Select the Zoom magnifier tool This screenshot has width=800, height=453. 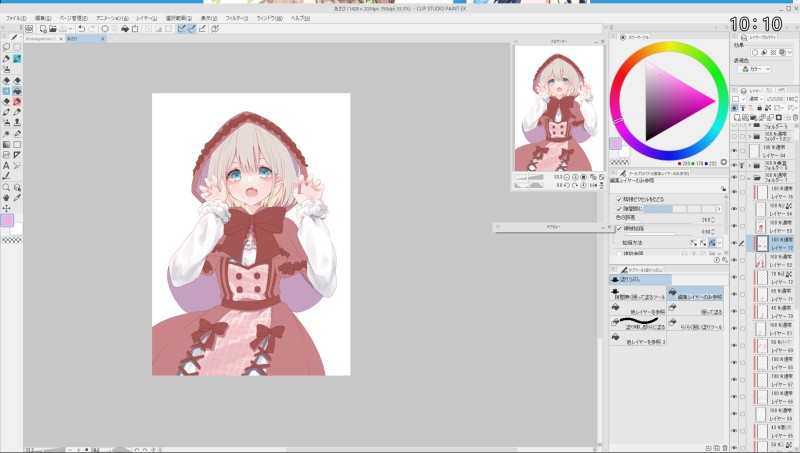tap(6, 187)
